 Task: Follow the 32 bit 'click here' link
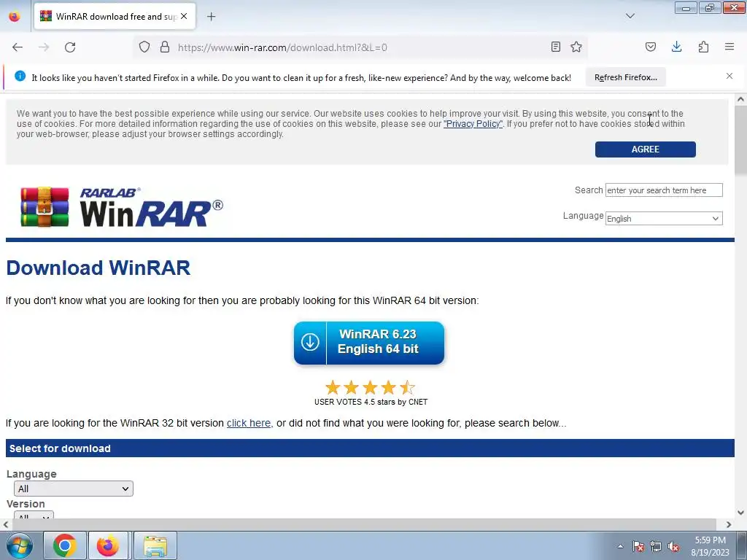click(x=249, y=423)
